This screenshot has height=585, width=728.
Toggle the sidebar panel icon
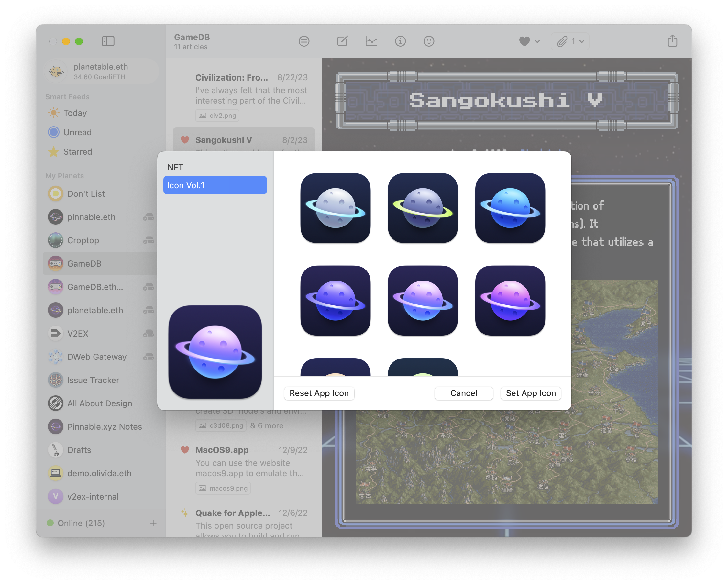[x=108, y=41]
